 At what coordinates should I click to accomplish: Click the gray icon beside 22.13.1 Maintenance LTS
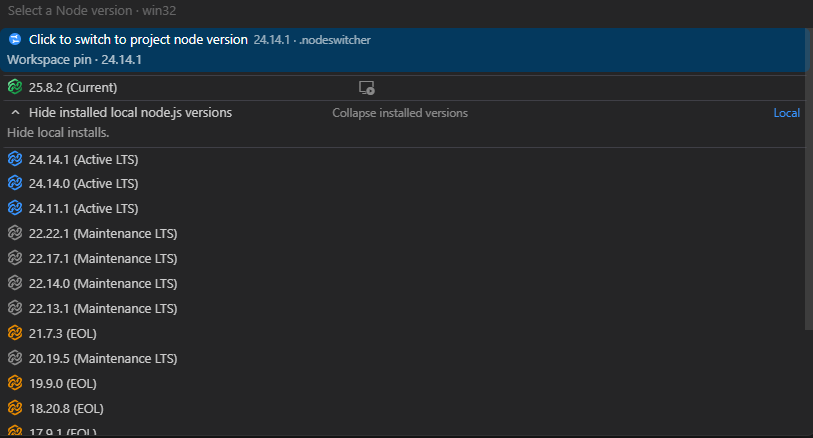pos(15,308)
